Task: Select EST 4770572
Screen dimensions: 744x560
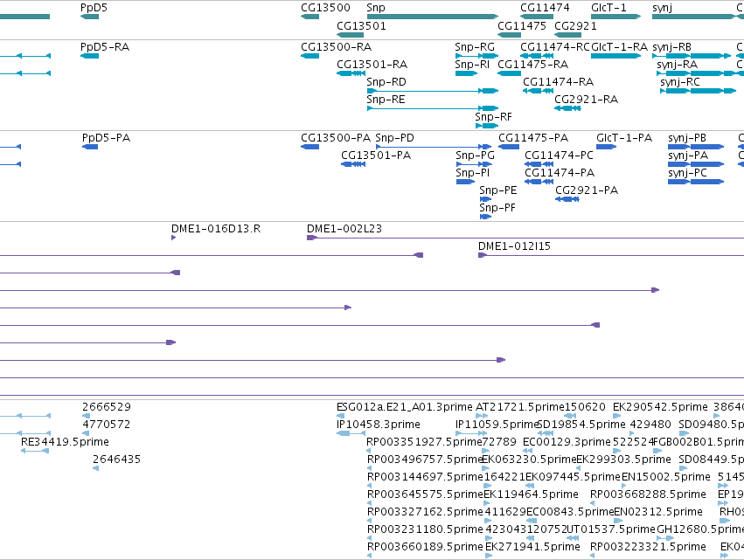Action: pyautogui.click(x=86, y=433)
